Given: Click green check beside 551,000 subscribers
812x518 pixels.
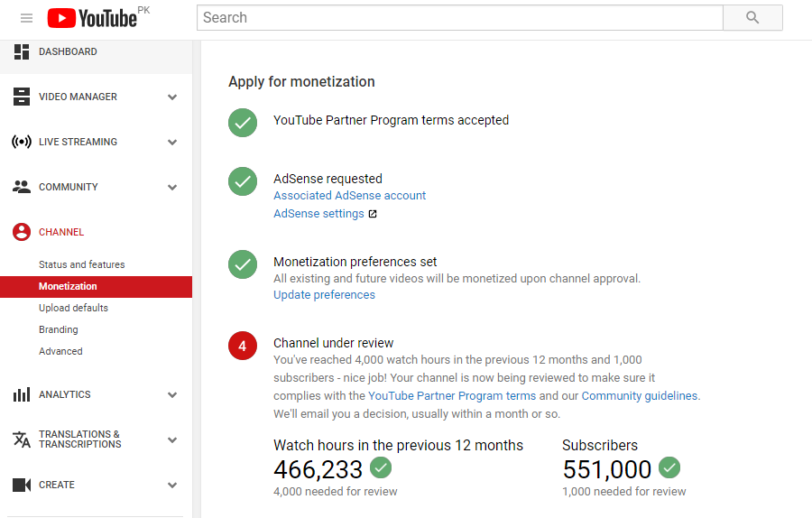Looking at the screenshot, I should [669, 467].
